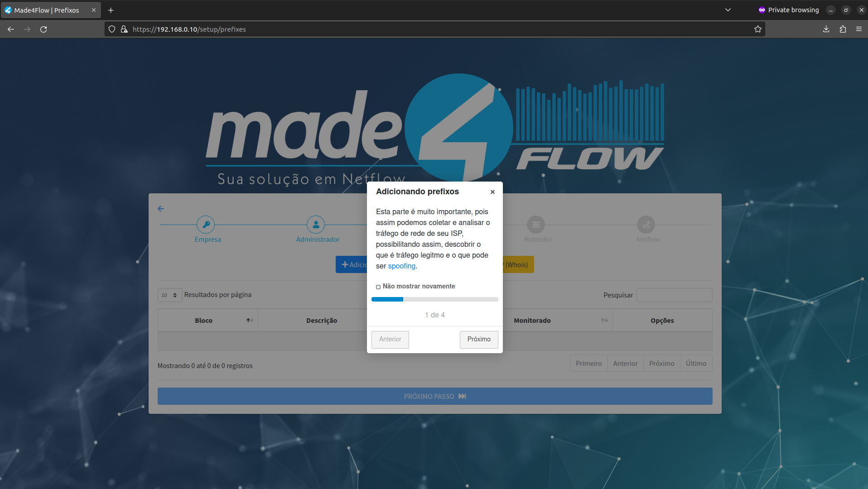Open results per page dropdown
This screenshot has height=489, width=868.
pos(170,295)
